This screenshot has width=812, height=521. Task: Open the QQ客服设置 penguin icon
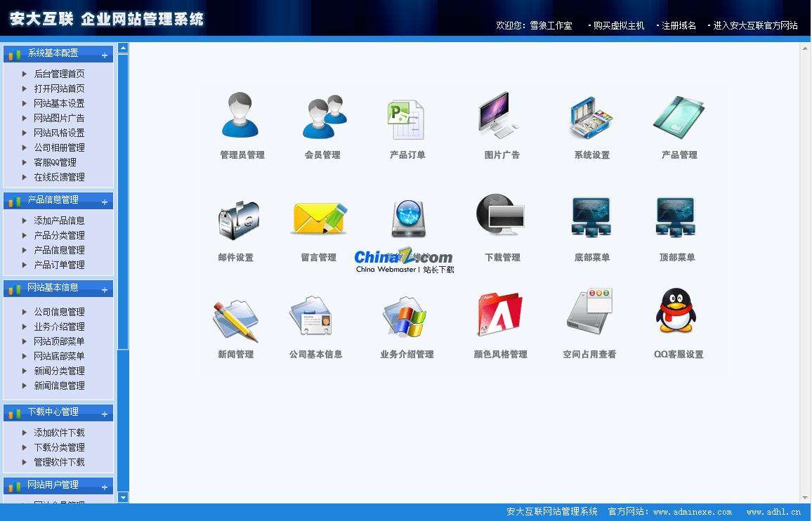676,311
